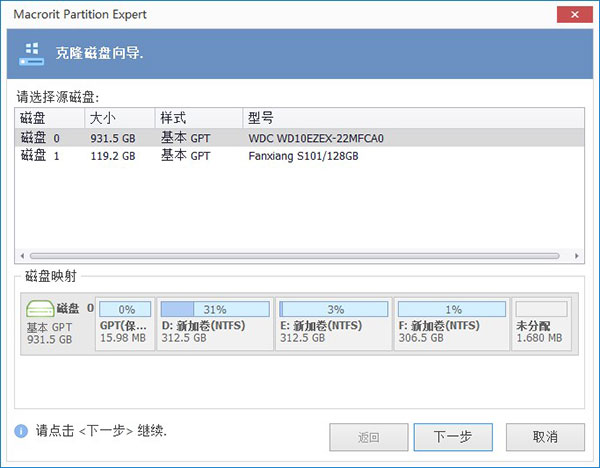
Task: Click the 119.2 GB size cell
Action: (113, 156)
